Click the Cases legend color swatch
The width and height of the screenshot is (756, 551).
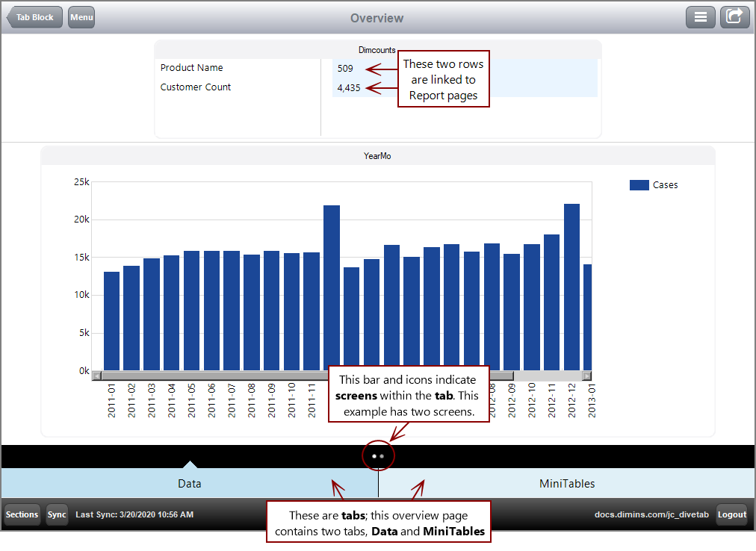(640, 184)
